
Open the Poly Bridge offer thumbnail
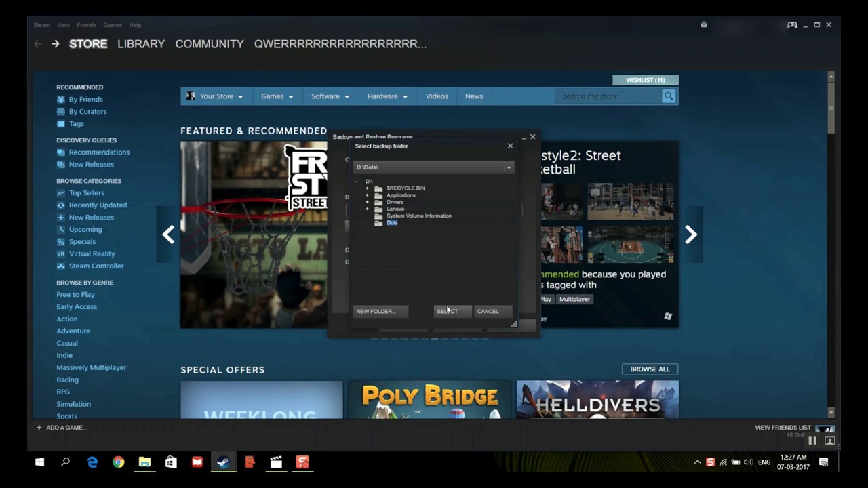point(429,399)
